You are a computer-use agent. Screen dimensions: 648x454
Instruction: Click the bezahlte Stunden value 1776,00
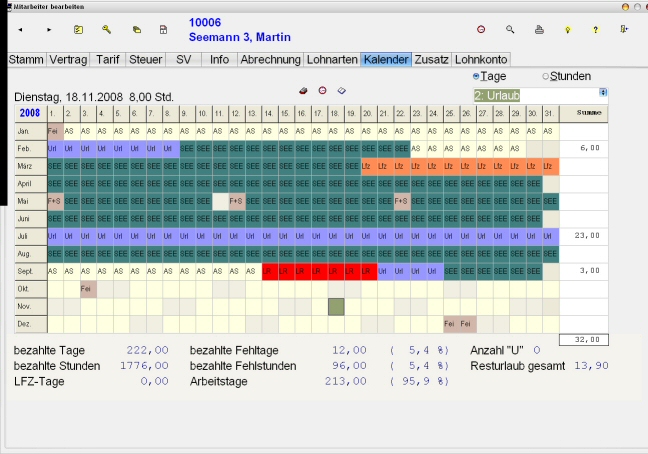pyautogui.click(x=144, y=366)
